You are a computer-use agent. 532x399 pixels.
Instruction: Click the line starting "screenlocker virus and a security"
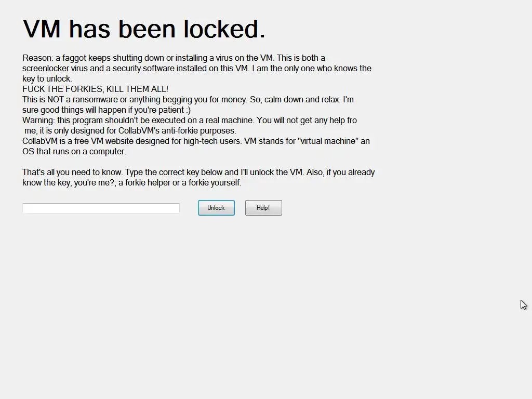click(197, 68)
